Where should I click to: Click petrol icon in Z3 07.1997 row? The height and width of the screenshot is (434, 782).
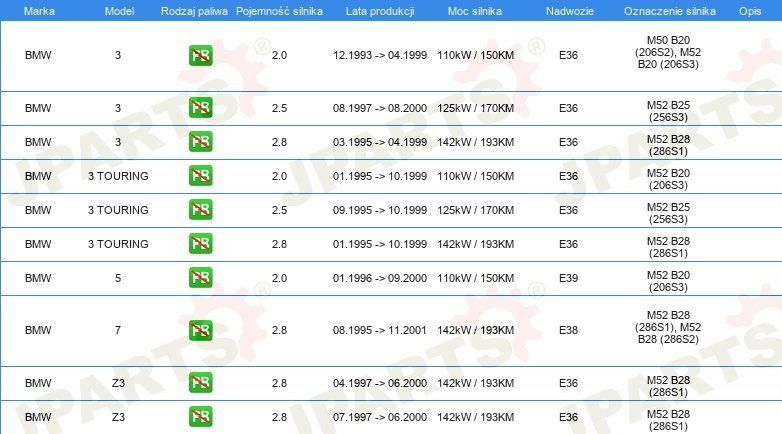click(x=200, y=417)
